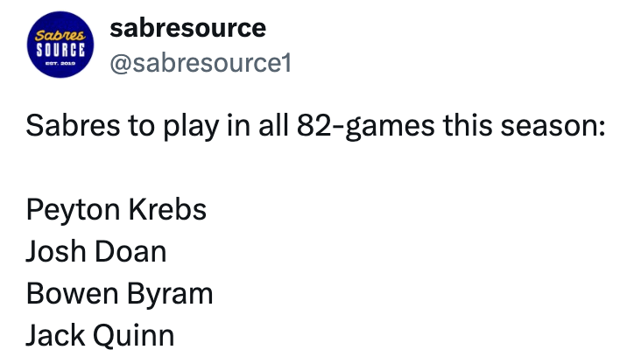
Task: Open the Sabres Source profile avatar
Action: coord(57,46)
